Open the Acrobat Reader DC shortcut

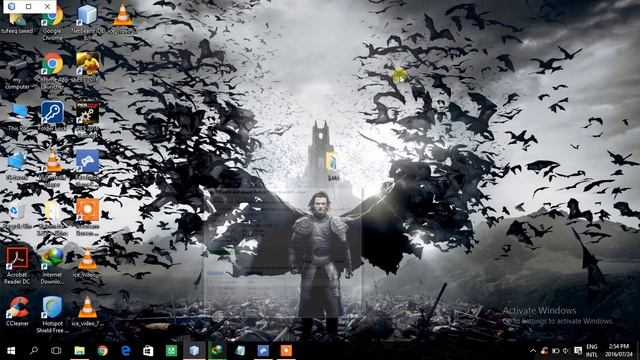point(17,265)
